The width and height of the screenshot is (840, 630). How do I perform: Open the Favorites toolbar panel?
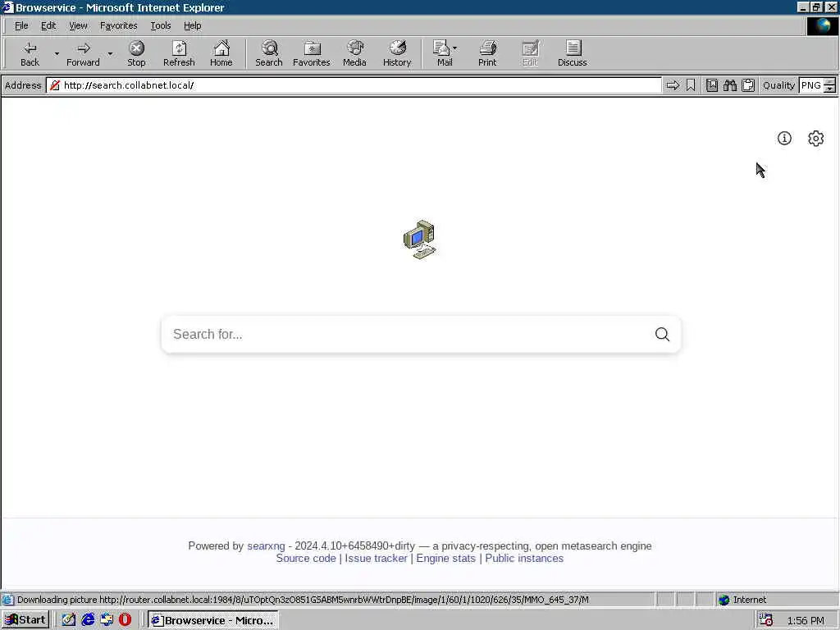(311, 53)
